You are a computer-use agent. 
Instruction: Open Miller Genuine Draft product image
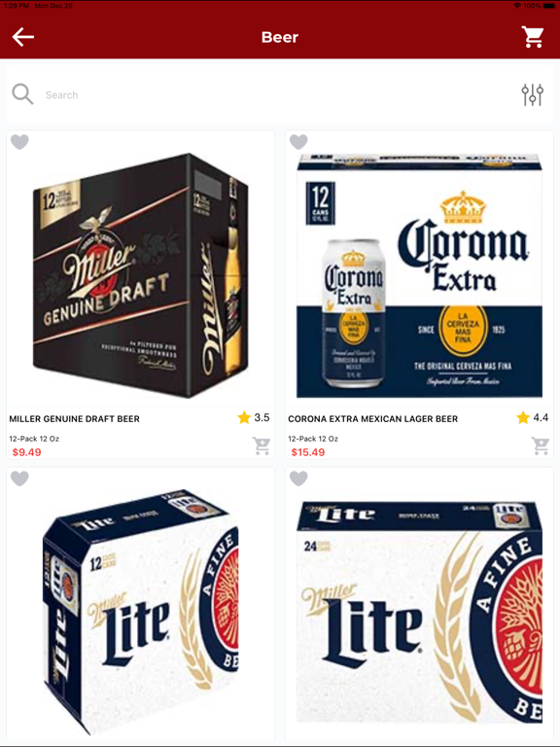[140, 275]
